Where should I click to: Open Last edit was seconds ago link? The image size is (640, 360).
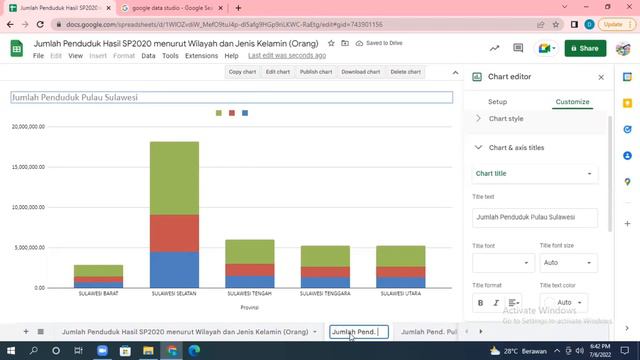pos(287,56)
